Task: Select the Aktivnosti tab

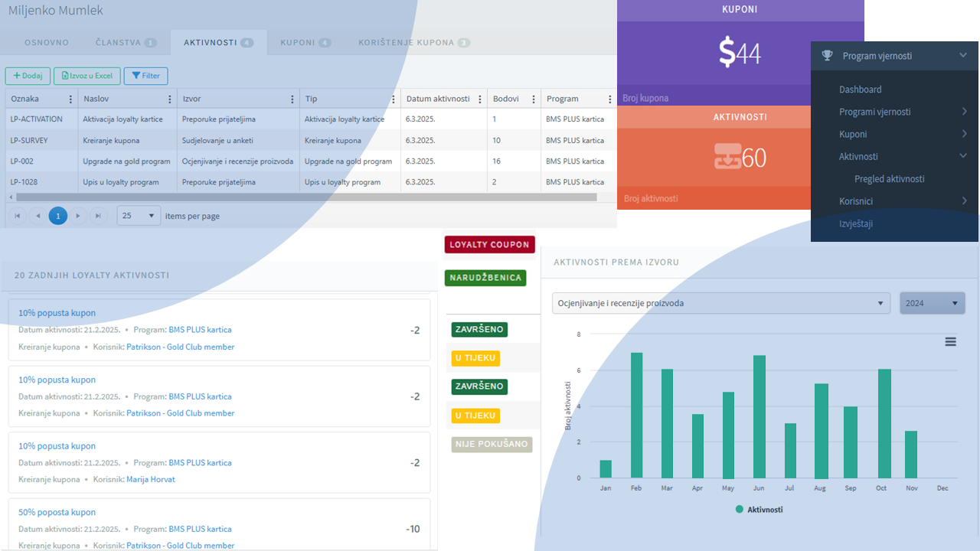Action: click(218, 42)
